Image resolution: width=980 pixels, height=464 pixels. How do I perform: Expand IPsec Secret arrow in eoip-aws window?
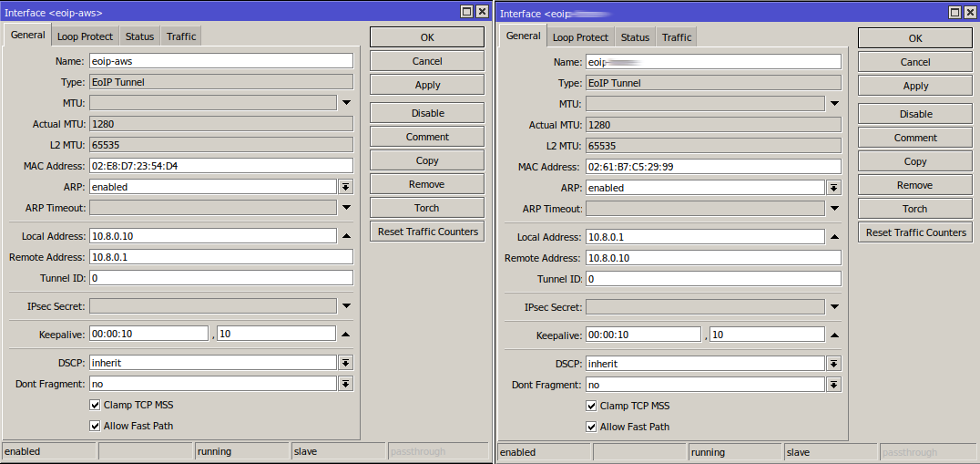click(x=346, y=305)
